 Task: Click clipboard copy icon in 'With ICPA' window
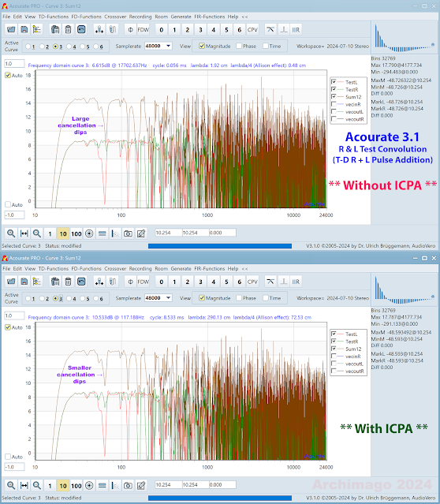[x=55, y=282]
